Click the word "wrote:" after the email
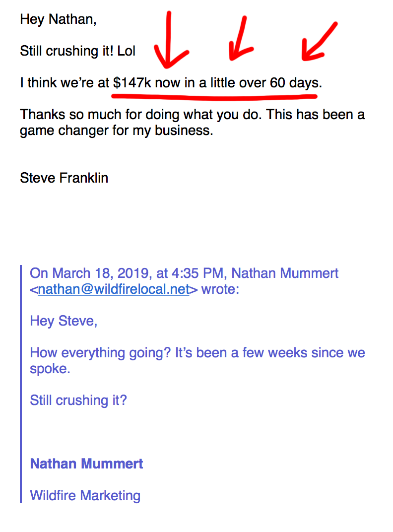The image size is (393, 532). tap(220, 289)
